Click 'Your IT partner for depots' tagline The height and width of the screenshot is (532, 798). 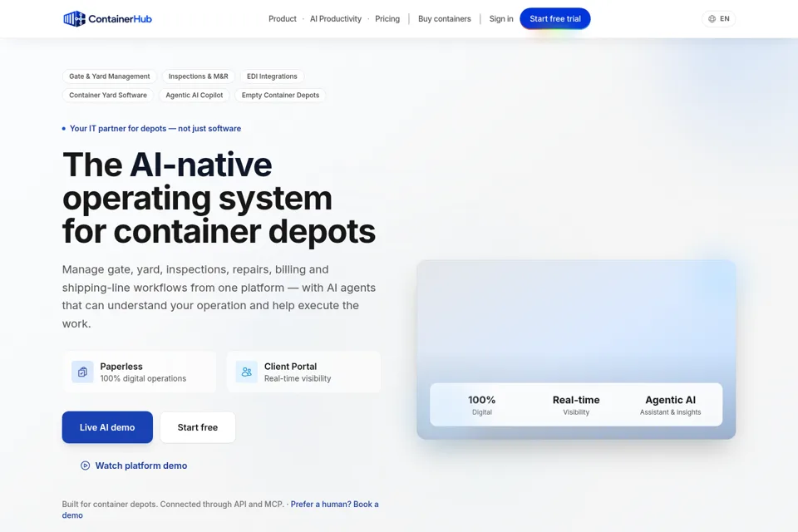tap(155, 128)
